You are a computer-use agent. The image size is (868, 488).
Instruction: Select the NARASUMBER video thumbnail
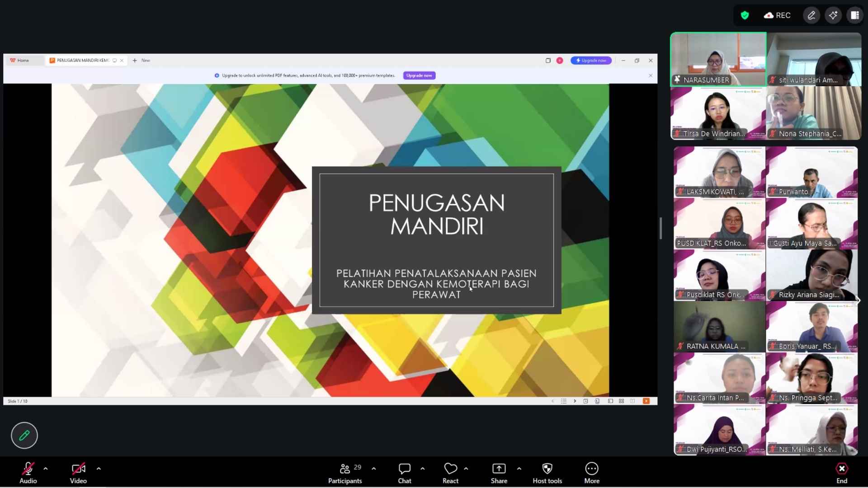pyautogui.click(x=718, y=59)
